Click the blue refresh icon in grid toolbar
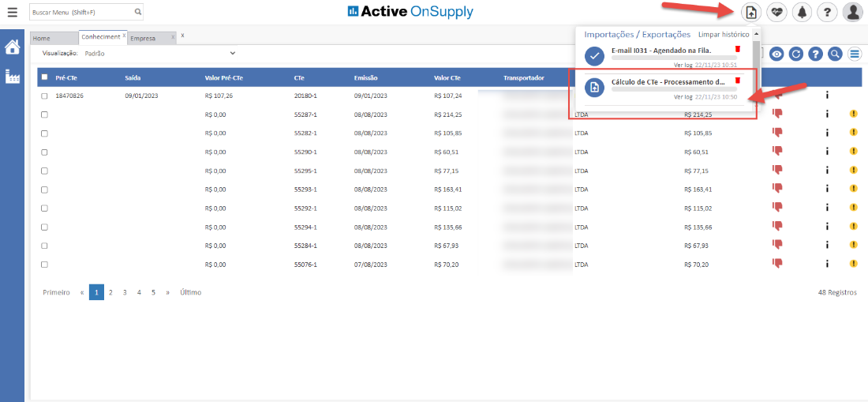 [796, 54]
